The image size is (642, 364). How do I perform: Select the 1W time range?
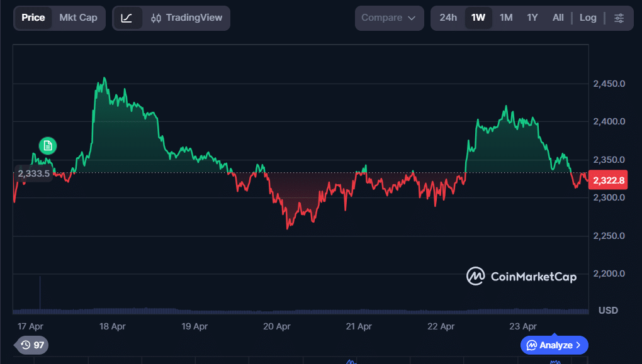(478, 18)
